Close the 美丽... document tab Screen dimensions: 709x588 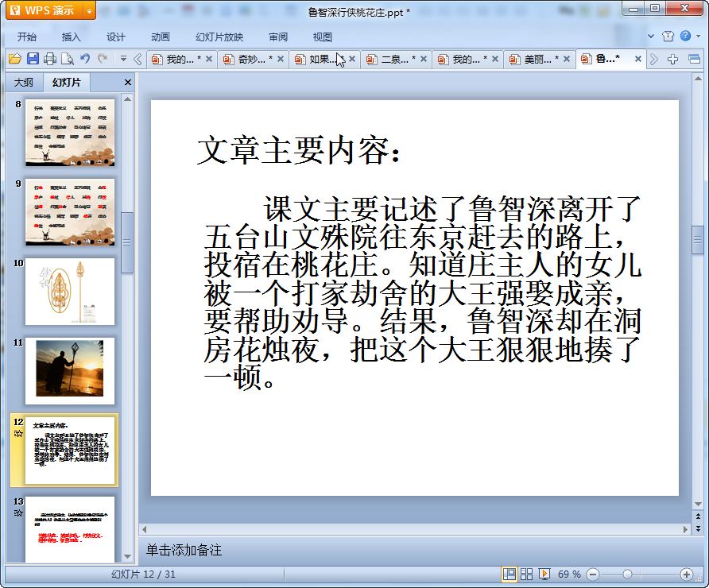click(x=567, y=59)
